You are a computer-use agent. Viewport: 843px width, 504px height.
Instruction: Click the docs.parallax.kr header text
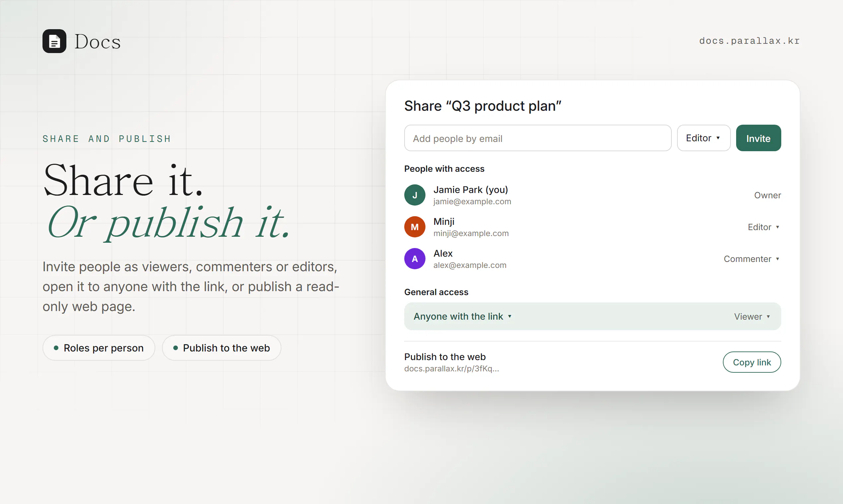749,41
